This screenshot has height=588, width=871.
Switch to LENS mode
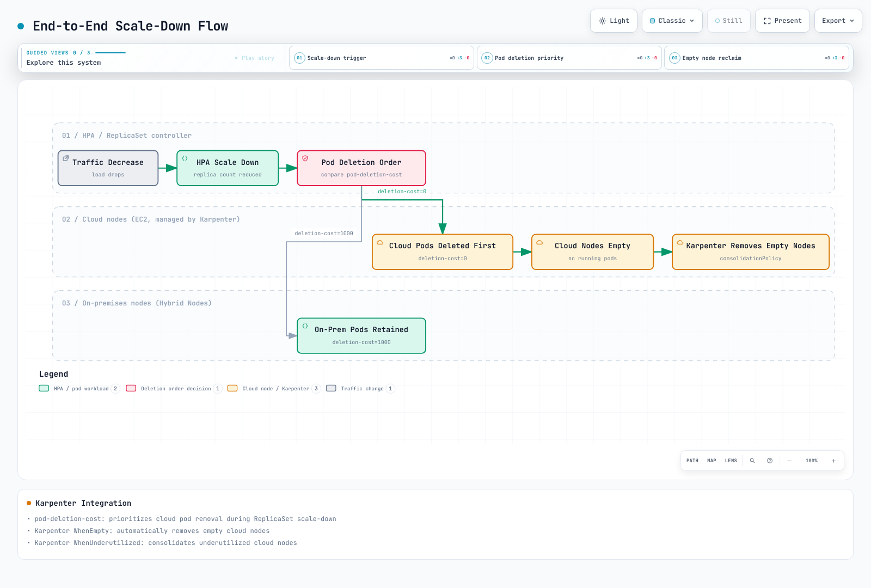tap(731, 461)
